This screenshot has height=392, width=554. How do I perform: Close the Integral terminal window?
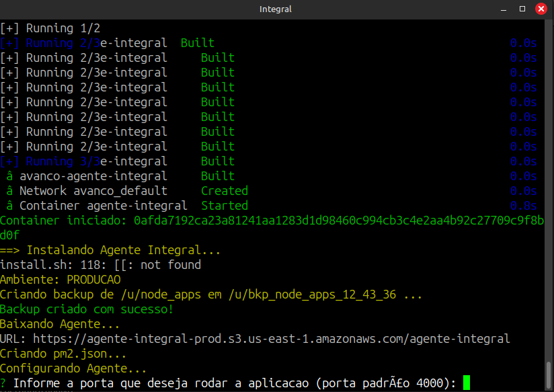pos(541,9)
